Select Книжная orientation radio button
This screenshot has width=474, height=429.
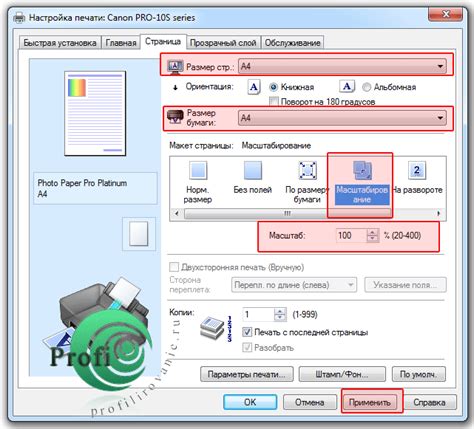pyautogui.click(x=273, y=87)
